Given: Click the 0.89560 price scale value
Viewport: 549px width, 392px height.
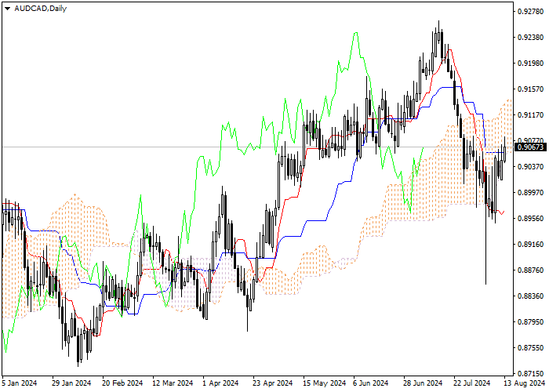Looking at the screenshot, I should point(531,218).
